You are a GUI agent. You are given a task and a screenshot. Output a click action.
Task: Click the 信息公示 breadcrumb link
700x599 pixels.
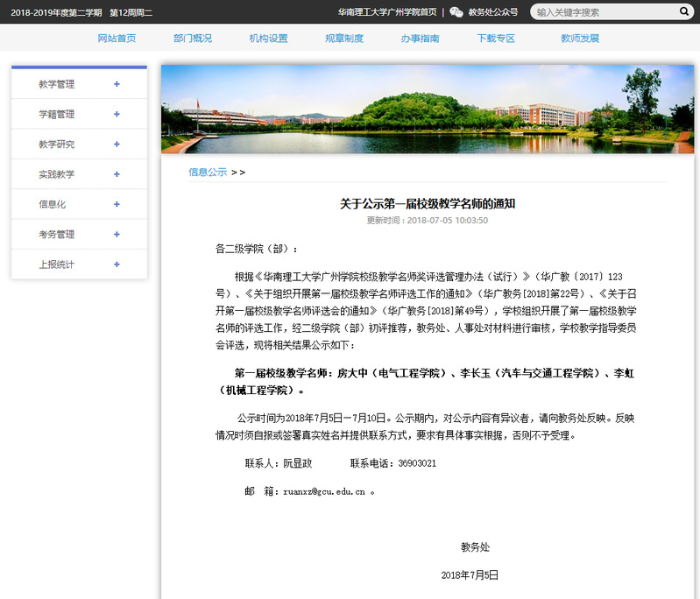[x=208, y=172]
